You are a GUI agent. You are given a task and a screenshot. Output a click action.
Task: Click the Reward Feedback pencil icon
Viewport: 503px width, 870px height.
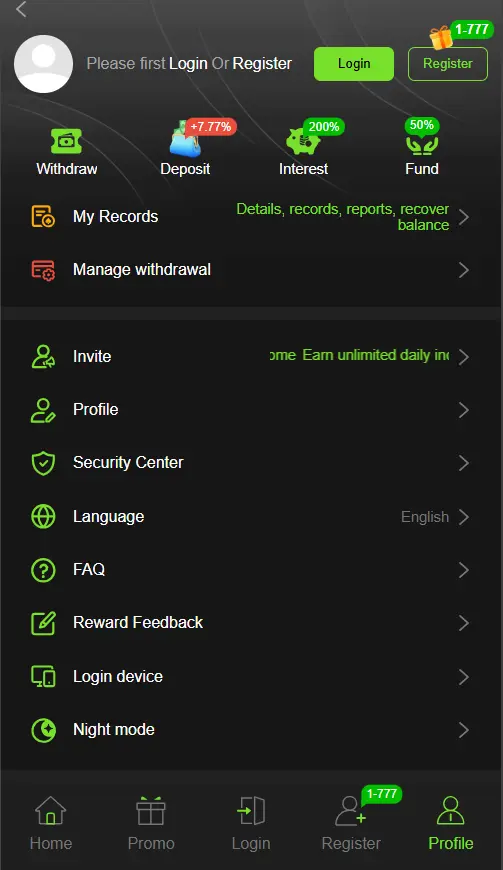[x=43, y=623]
